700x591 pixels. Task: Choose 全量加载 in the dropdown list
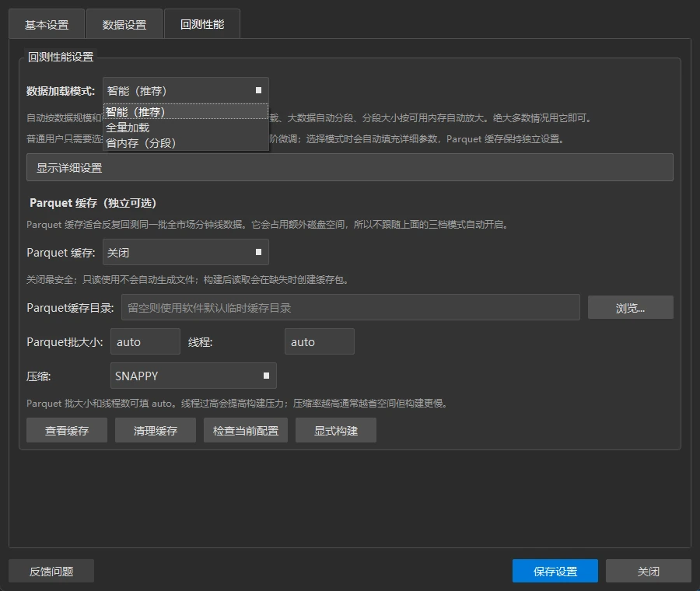[x=186, y=128]
